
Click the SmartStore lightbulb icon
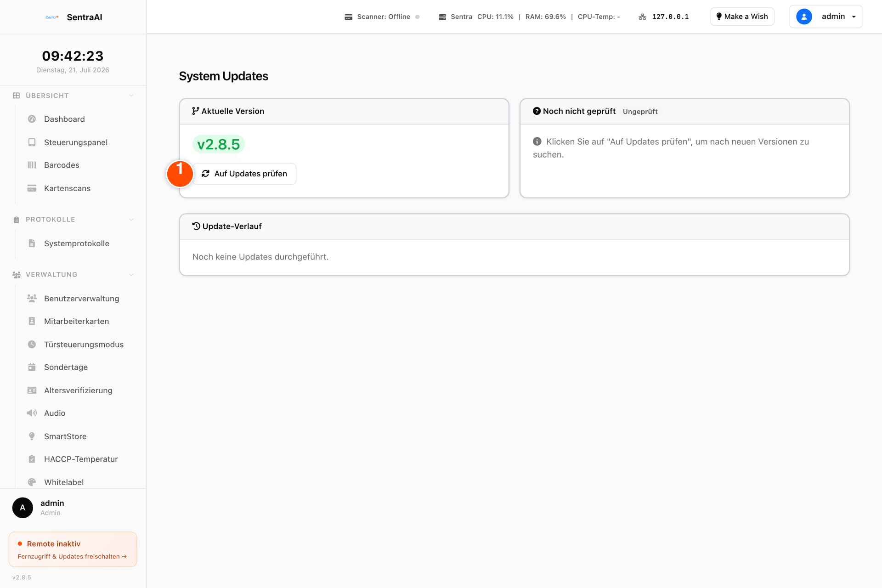pyautogui.click(x=32, y=436)
